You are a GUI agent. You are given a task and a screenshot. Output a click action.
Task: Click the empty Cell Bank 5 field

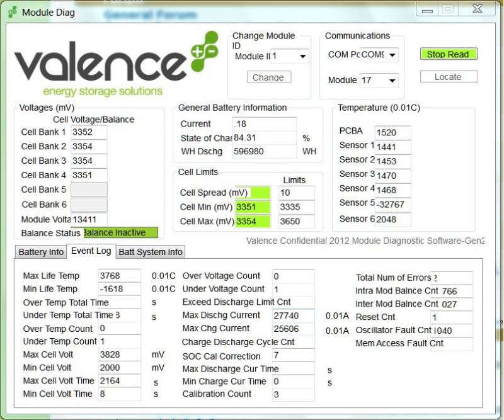tap(89, 190)
